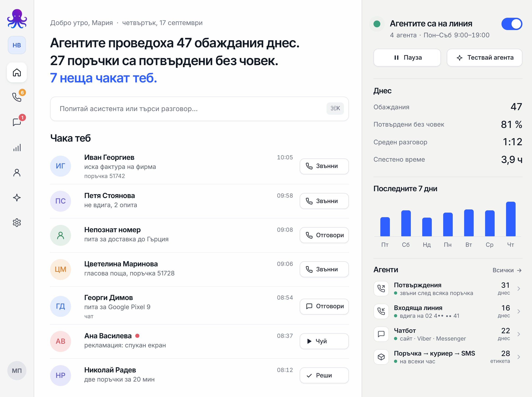This screenshot has width=532, height=397.
Task: Click Реши for Николай Радев
Action: point(324,375)
